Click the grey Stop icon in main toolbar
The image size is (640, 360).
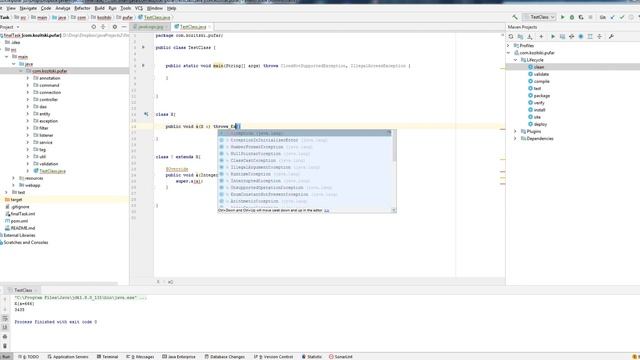[590, 17]
